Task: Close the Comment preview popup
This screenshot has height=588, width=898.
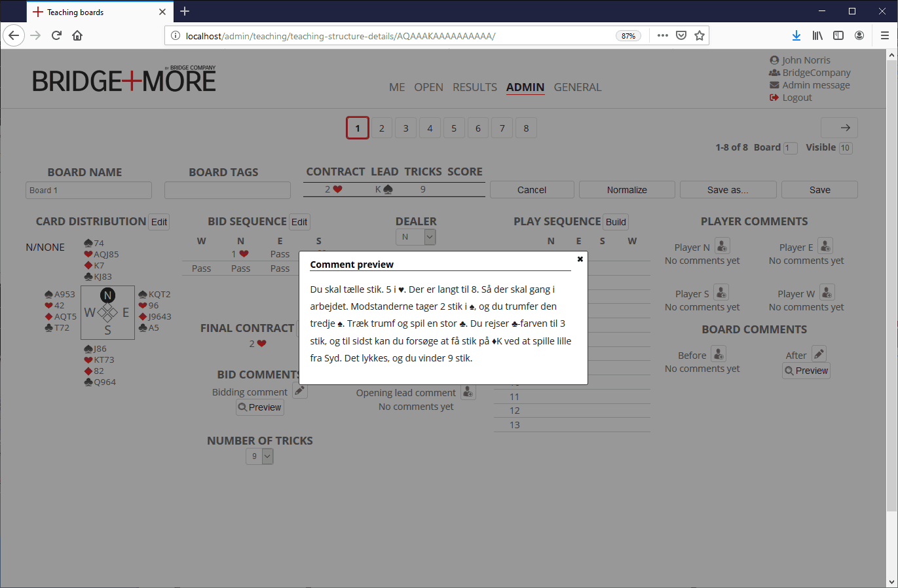Action: point(580,259)
